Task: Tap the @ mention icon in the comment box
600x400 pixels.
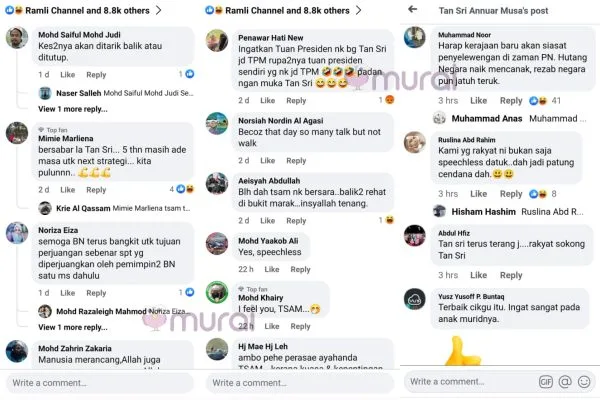Action: click(565, 382)
